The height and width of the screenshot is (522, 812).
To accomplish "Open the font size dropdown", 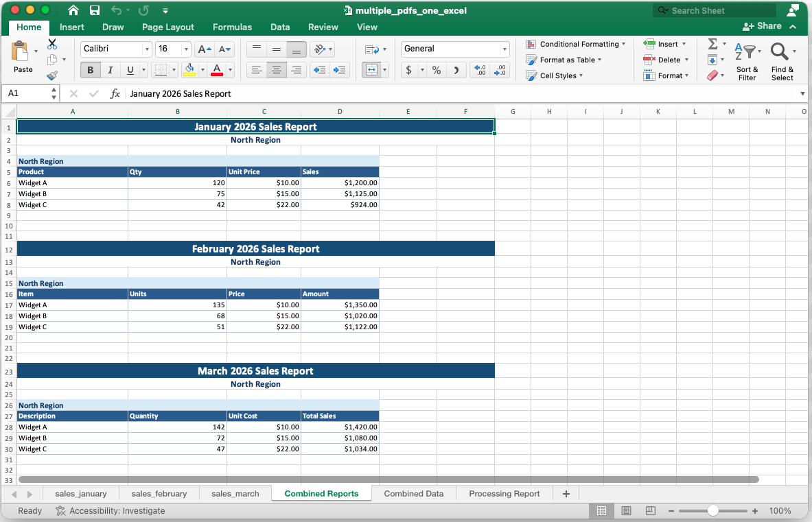I will click(x=186, y=49).
